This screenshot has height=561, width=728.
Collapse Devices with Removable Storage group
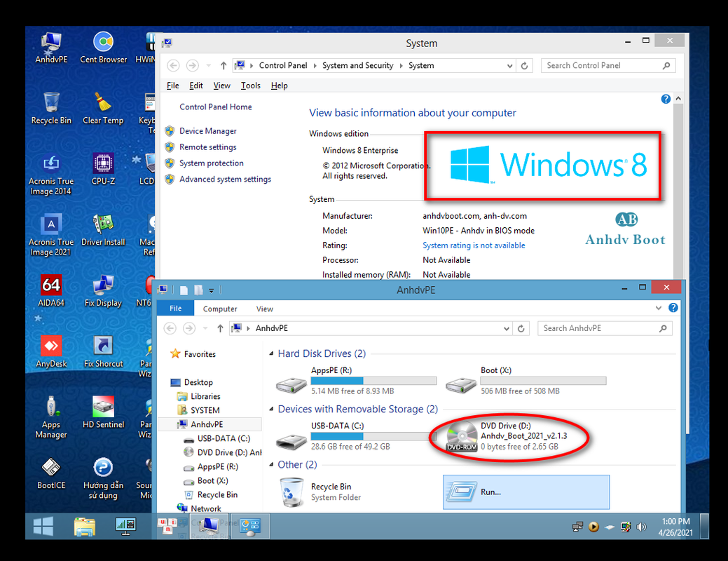271,409
